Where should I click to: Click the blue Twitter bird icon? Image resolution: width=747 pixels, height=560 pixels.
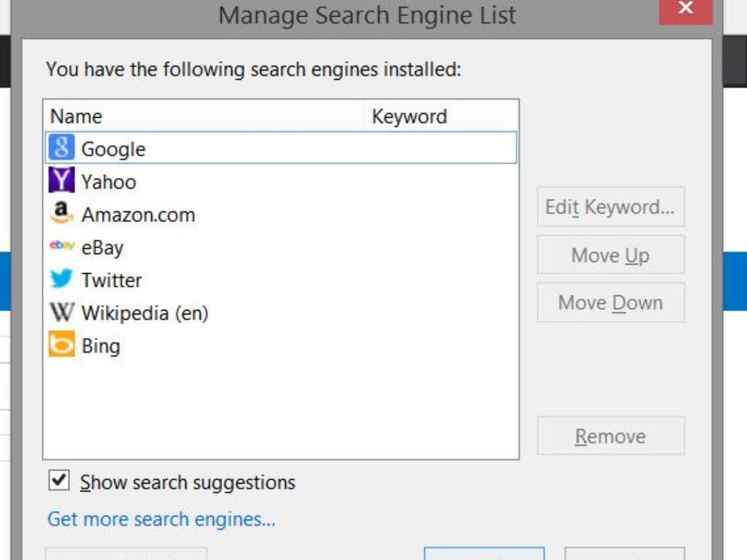[x=62, y=279]
